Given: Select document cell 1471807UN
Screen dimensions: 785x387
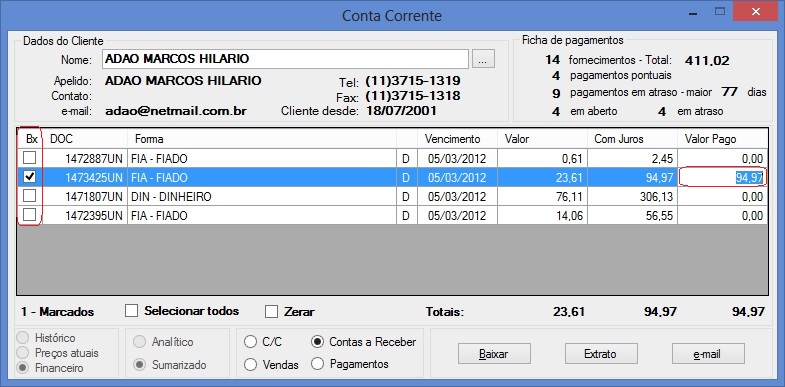Looking at the screenshot, I should pos(86,197).
